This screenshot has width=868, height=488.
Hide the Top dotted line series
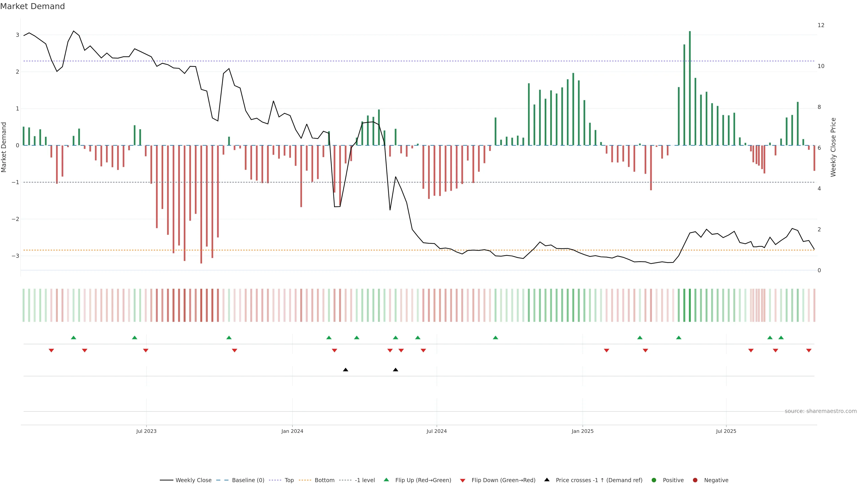click(x=289, y=480)
